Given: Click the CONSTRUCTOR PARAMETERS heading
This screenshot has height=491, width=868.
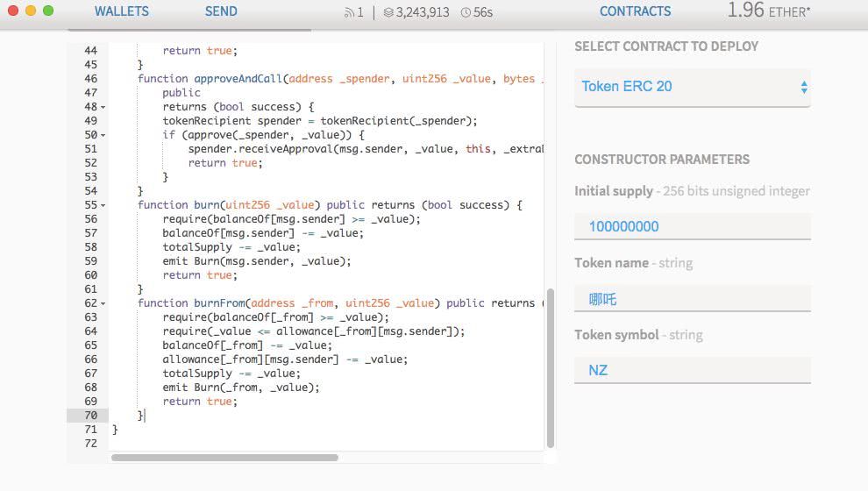Looking at the screenshot, I should tap(662, 160).
